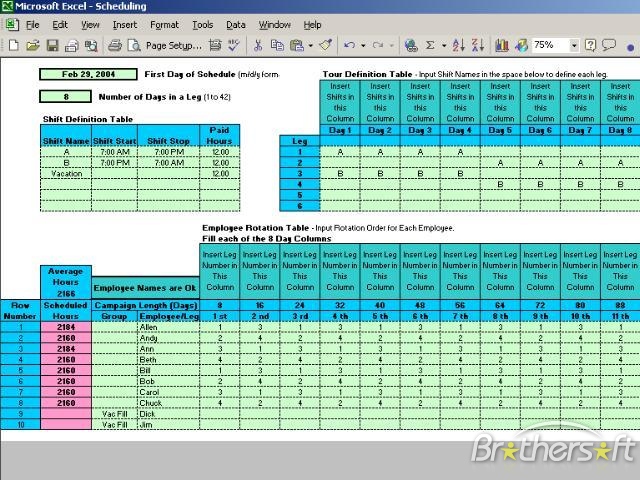Select the Number of Days cell showing 8
640x480 pixels.
pyautogui.click(x=66, y=97)
